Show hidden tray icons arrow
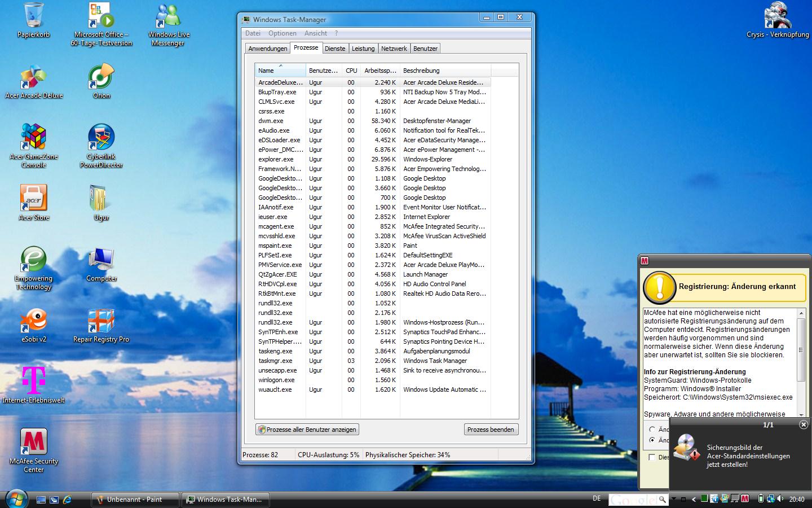Screen dimensions: 812x508 (694, 499)
